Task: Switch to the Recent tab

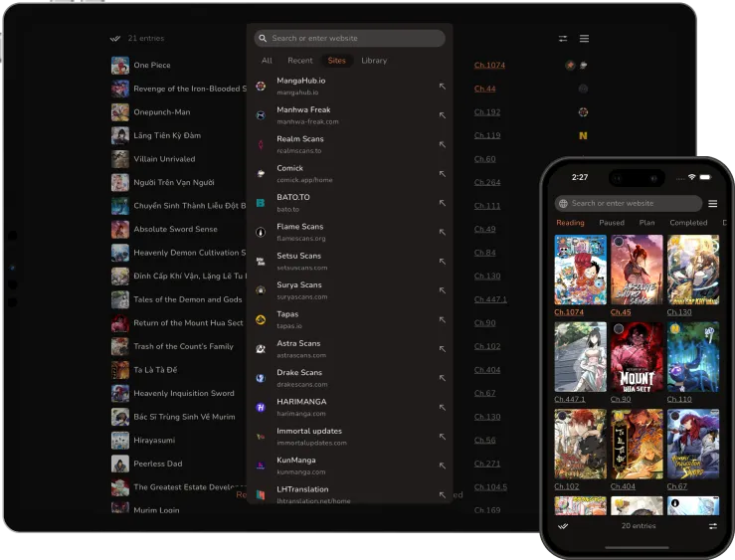Action: coord(299,61)
